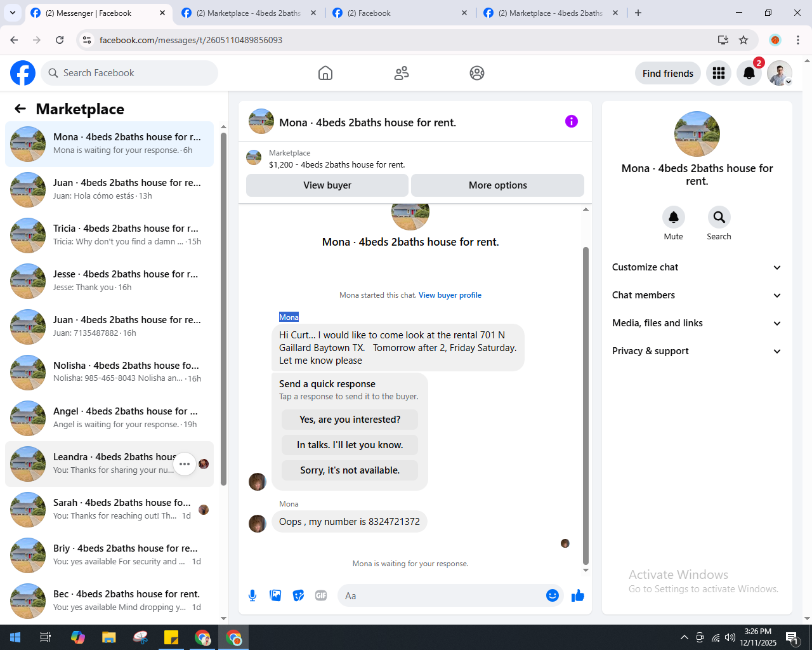Switch to the (2) Facebook tab

pos(400,13)
